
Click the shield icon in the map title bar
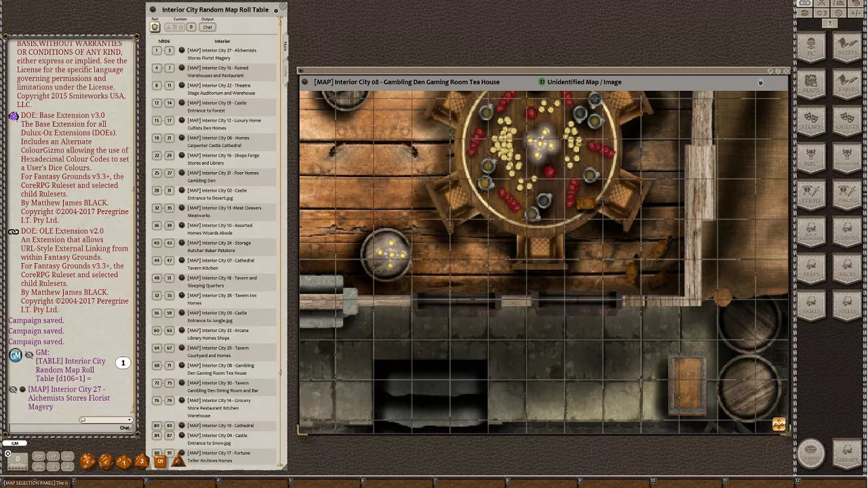[542, 82]
